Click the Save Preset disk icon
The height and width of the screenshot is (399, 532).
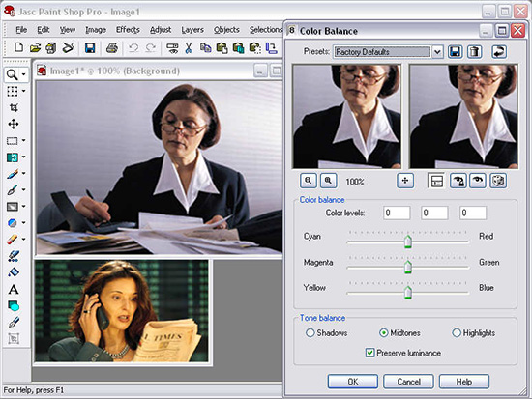(x=455, y=52)
